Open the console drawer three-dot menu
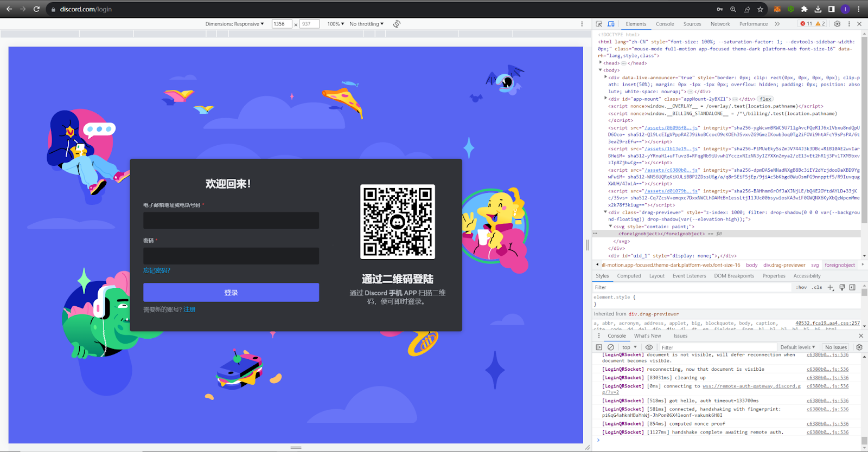This screenshot has height=452, width=868. tap(599, 336)
